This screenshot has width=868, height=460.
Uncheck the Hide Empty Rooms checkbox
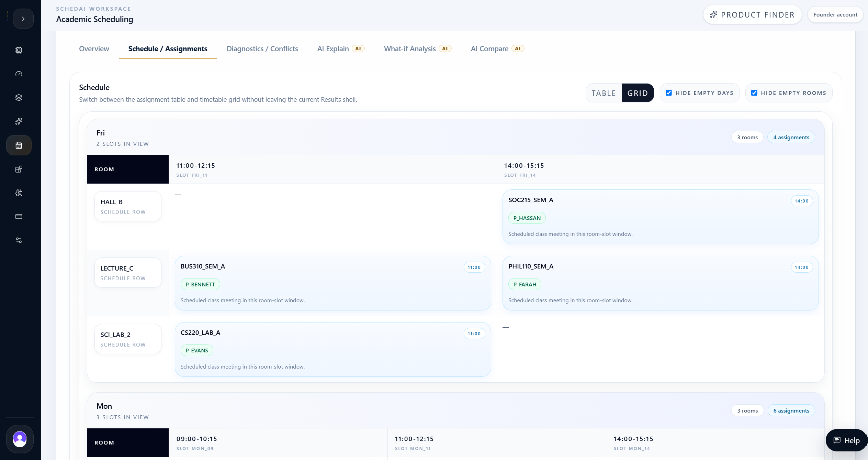[754, 93]
